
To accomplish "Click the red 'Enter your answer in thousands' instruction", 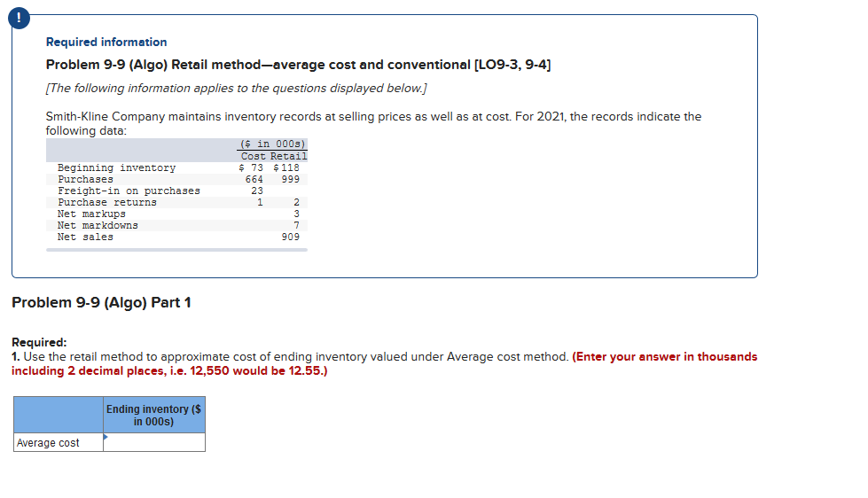I will click(x=384, y=363).
